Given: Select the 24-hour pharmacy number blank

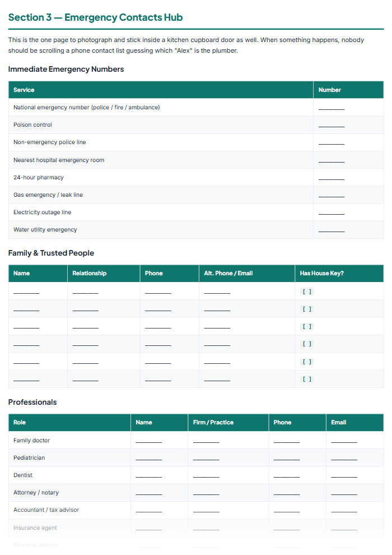Looking at the screenshot, I should [x=331, y=178].
